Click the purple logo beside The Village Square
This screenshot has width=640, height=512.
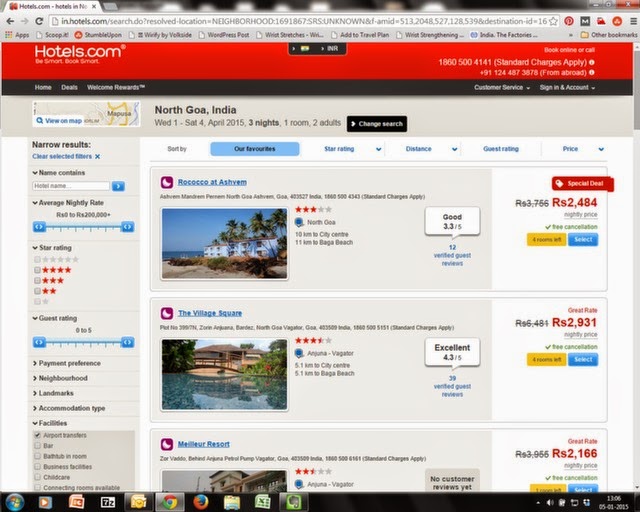click(x=167, y=313)
